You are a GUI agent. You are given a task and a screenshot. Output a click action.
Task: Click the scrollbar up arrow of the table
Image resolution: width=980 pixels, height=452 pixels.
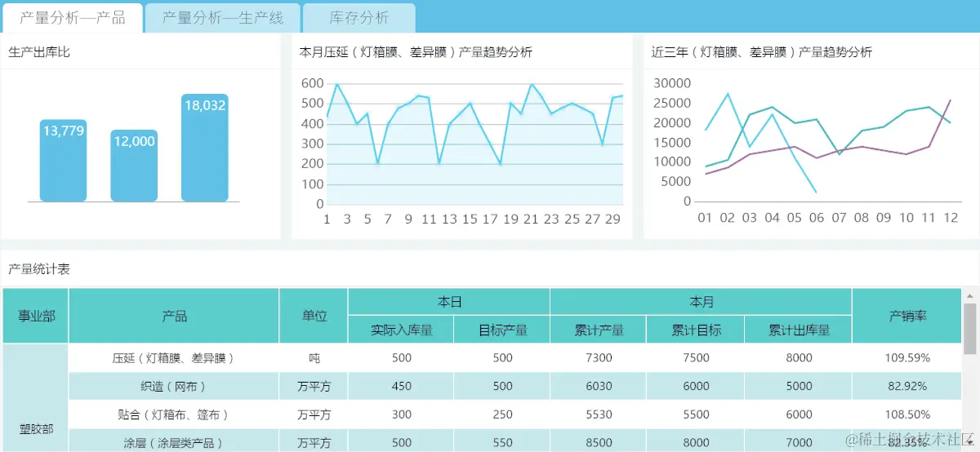[970, 296]
